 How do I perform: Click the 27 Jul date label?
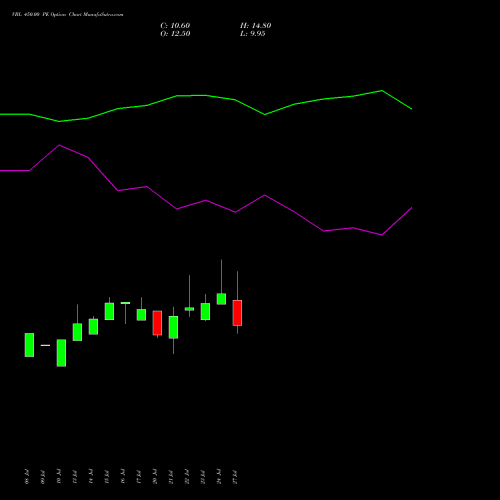coord(235,477)
